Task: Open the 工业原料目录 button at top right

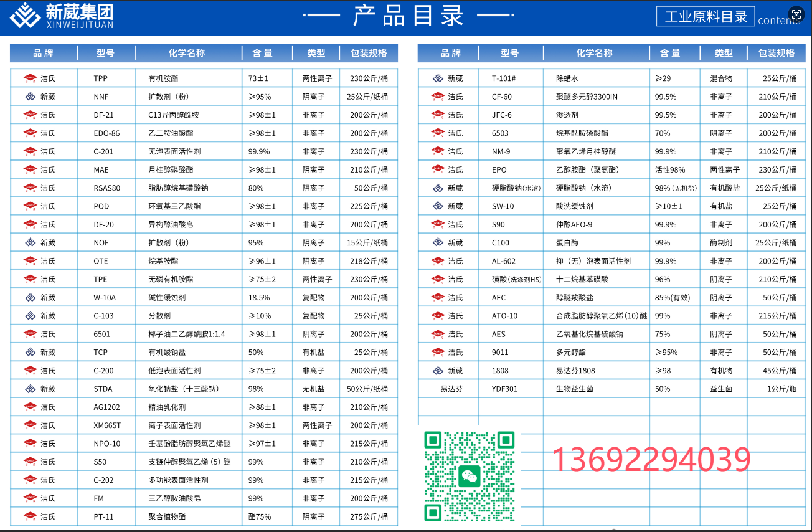Action: pos(706,17)
